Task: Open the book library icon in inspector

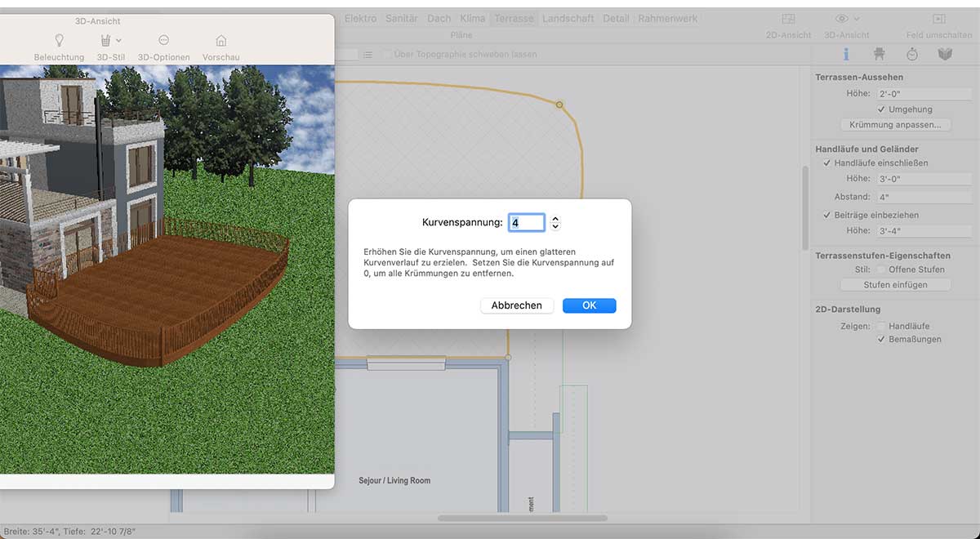Action: pyautogui.click(x=945, y=54)
